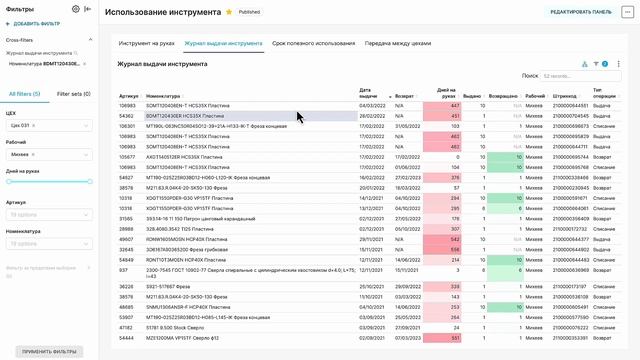Open the Номенклатура filter dropdown

[x=49, y=244]
